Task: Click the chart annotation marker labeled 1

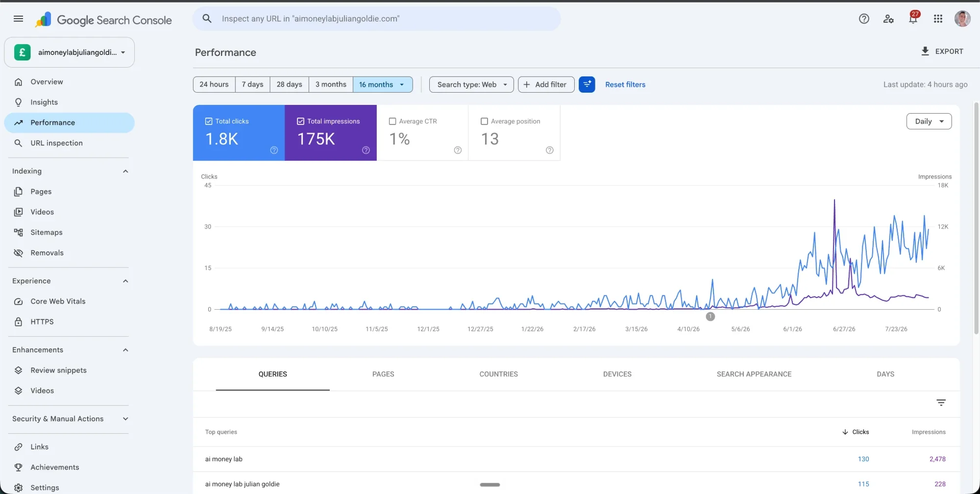Action: click(x=710, y=317)
